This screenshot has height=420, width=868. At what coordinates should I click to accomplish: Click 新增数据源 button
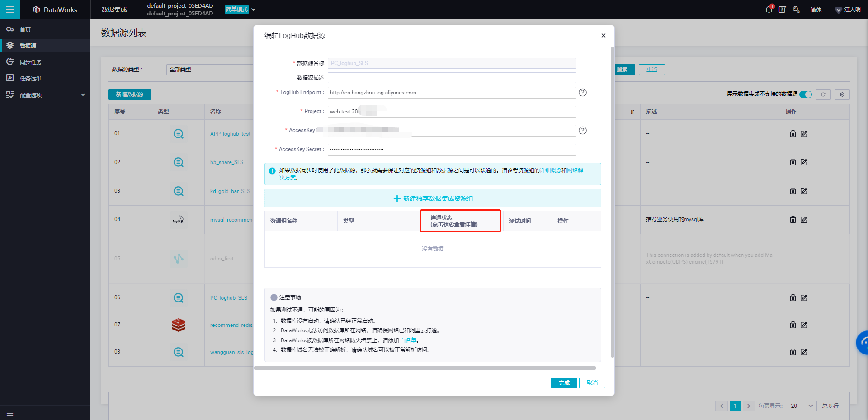pyautogui.click(x=130, y=94)
